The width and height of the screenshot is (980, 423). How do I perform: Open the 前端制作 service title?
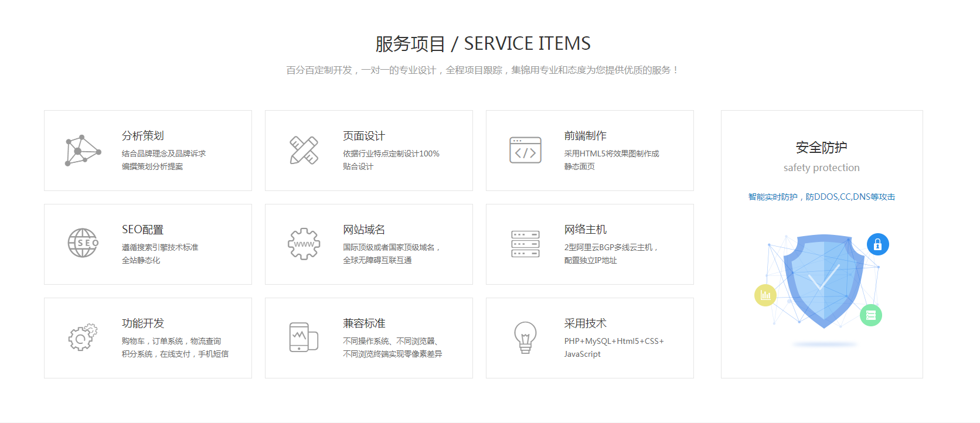586,136
